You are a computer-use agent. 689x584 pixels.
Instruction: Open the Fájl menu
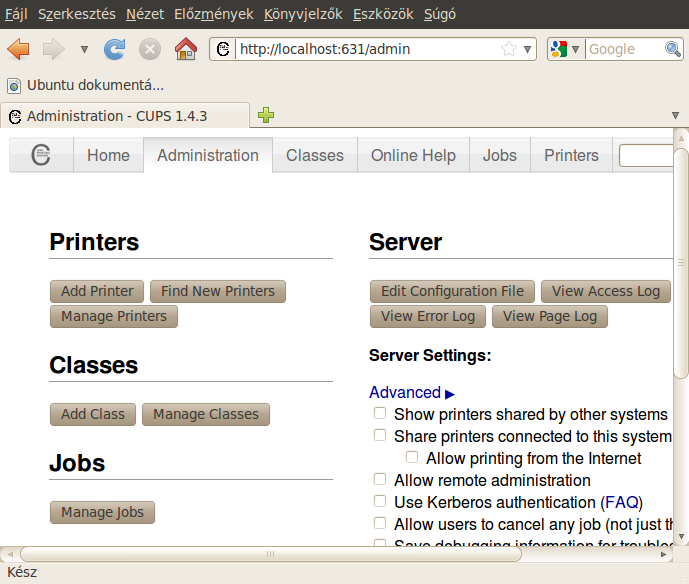pyautogui.click(x=16, y=14)
